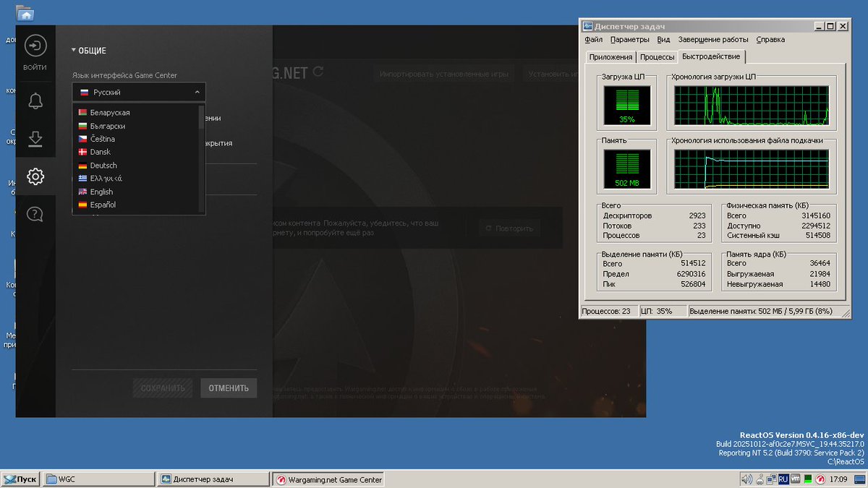
Task: Open downloads icon in Game Center sidebar
Action: tap(35, 139)
